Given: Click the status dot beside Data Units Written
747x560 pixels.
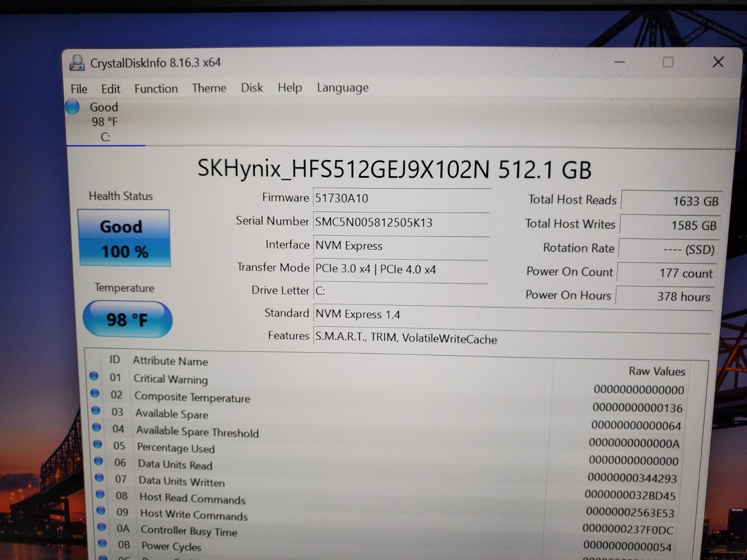Looking at the screenshot, I should (x=99, y=477).
